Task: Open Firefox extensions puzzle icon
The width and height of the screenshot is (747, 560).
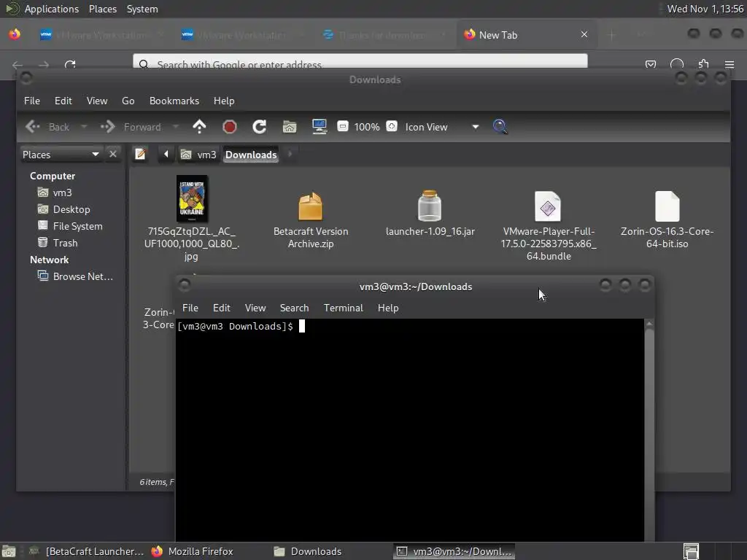Action: (x=703, y=64)
